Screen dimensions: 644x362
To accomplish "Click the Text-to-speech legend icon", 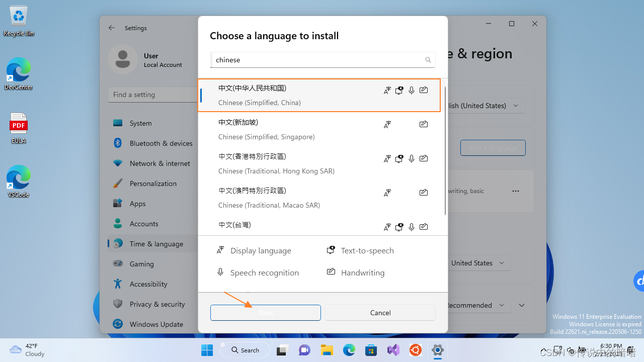I will click(x=331, y=250).
